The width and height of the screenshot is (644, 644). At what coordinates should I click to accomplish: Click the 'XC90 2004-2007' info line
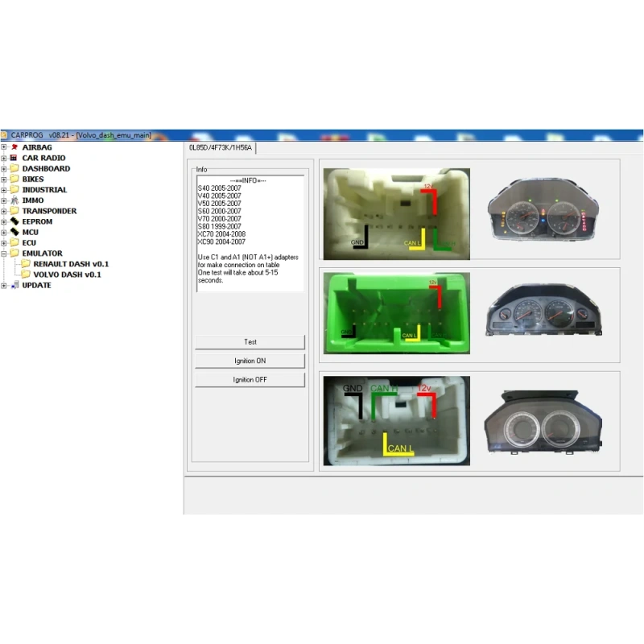pos(222,242)
